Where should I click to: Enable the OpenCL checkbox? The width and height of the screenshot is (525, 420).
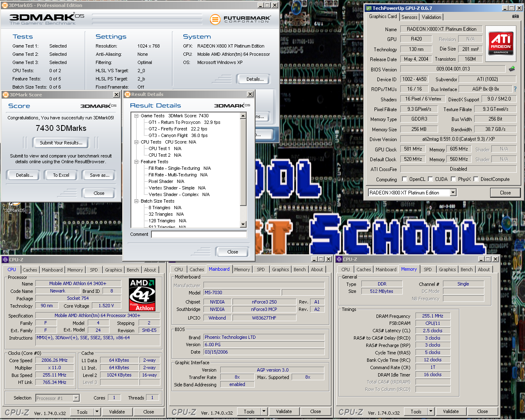[x=404, y=179]
